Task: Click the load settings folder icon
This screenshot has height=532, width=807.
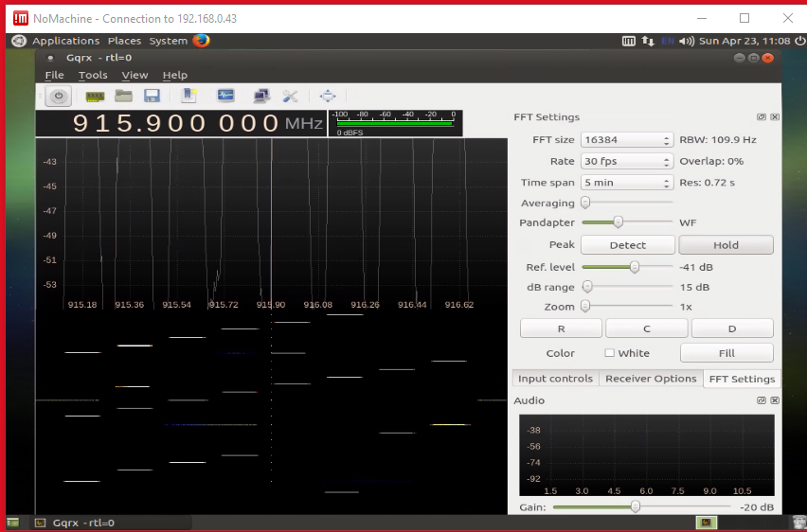Action: point(123,96)
